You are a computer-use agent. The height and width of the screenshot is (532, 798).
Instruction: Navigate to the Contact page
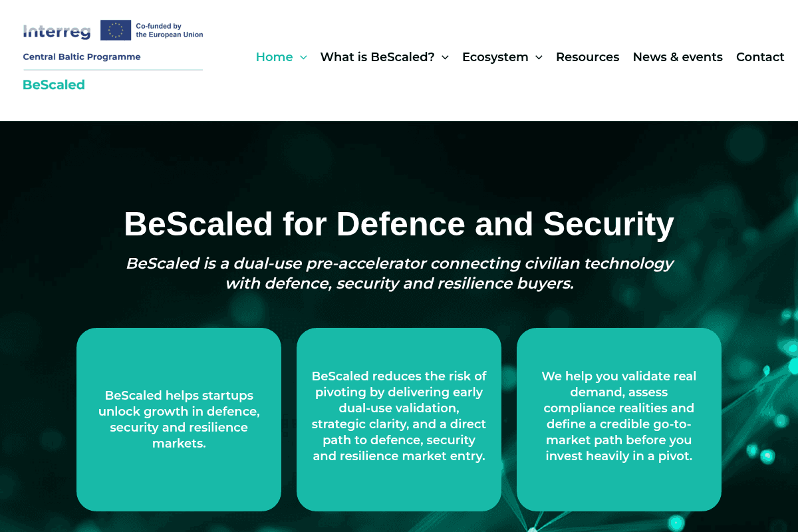coord(760,57)
